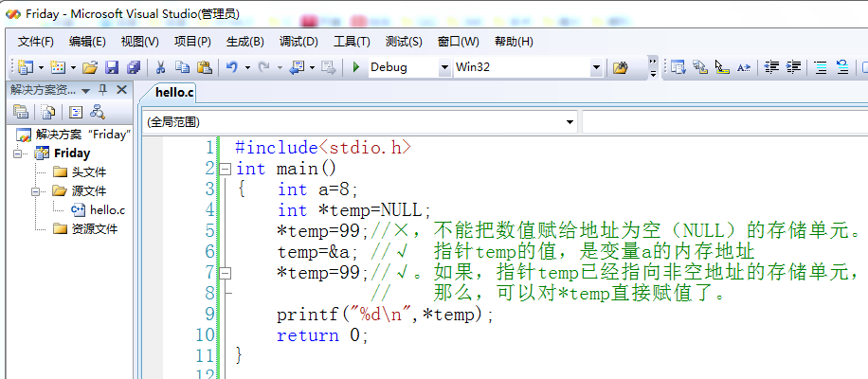Viewport: 868px width, 379px height.
Task: Select the 头文件 folder
Action: coord(88,172)
